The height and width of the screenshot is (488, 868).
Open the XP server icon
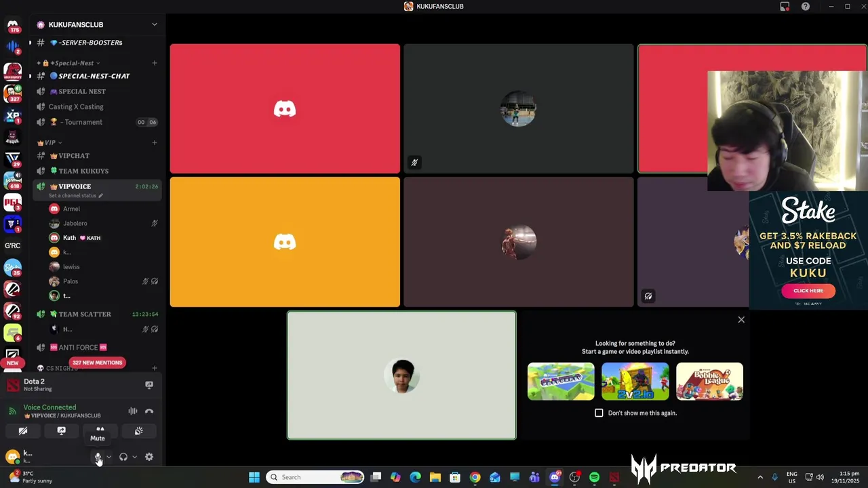tap(12, 115)
